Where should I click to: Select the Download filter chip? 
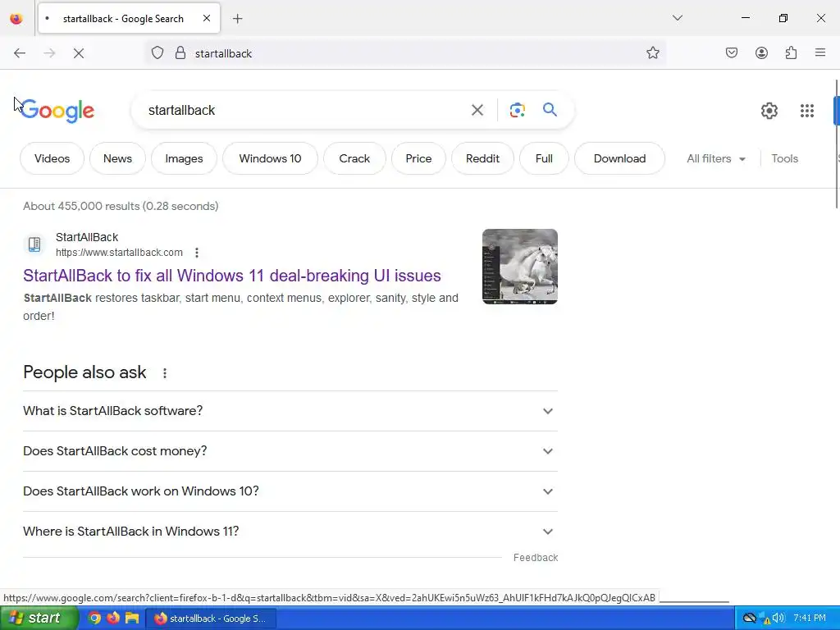(619, 158)
